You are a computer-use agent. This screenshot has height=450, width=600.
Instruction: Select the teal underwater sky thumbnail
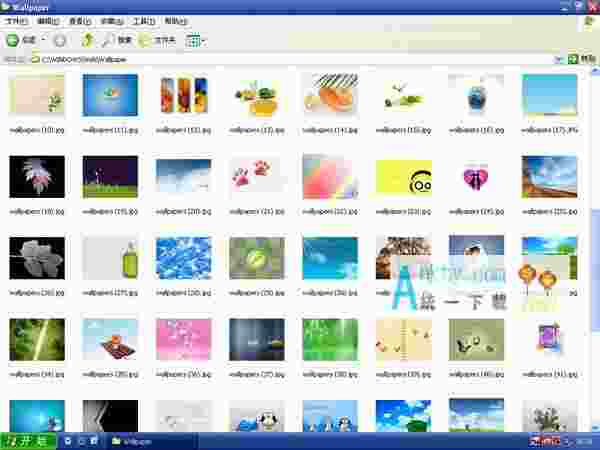[330, 258]
